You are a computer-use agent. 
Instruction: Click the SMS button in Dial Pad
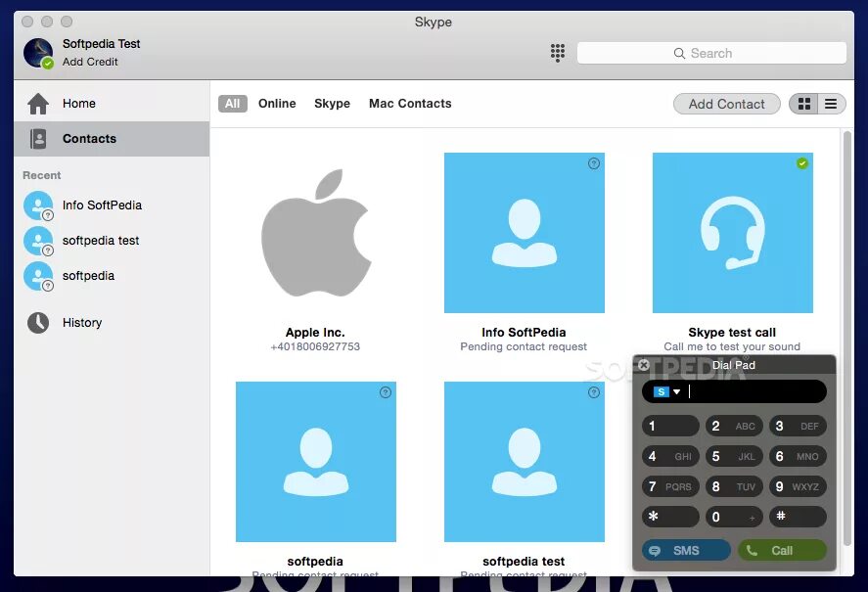tap(686, 551)
